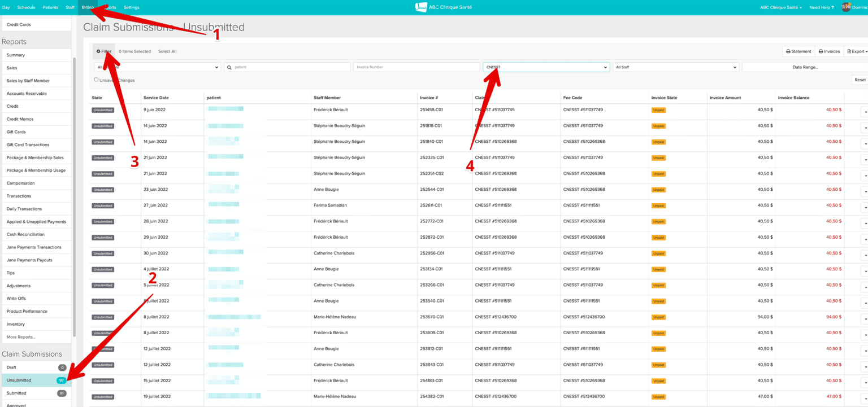Open the Product Performance report
Screen dimensions: 868x407
pos(36,312)
